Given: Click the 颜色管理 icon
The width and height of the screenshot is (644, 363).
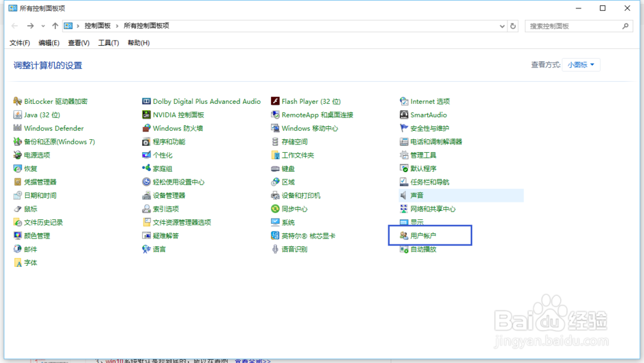Looking at the screenshot, I should coord(17,235).
